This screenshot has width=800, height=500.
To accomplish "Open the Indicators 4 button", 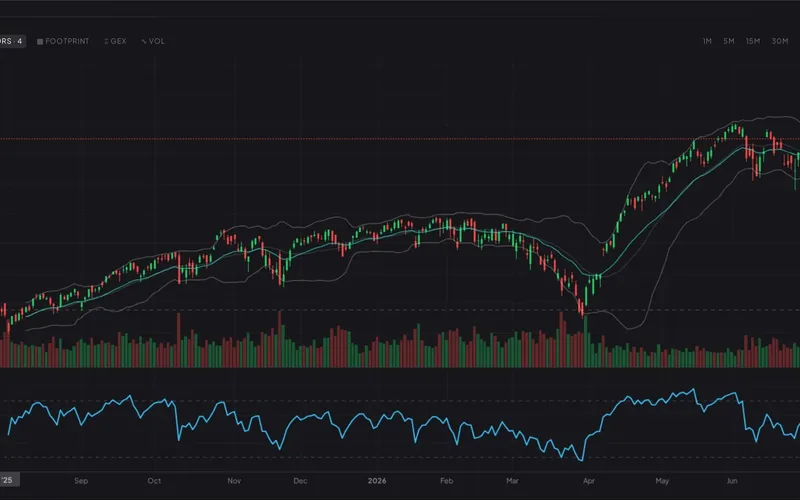I will click(12, 41).
